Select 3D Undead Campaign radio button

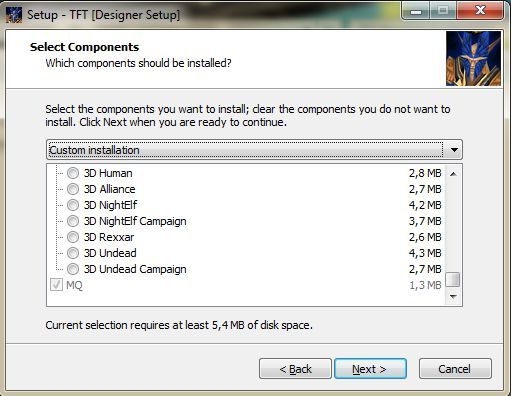[x=73, y=269]
